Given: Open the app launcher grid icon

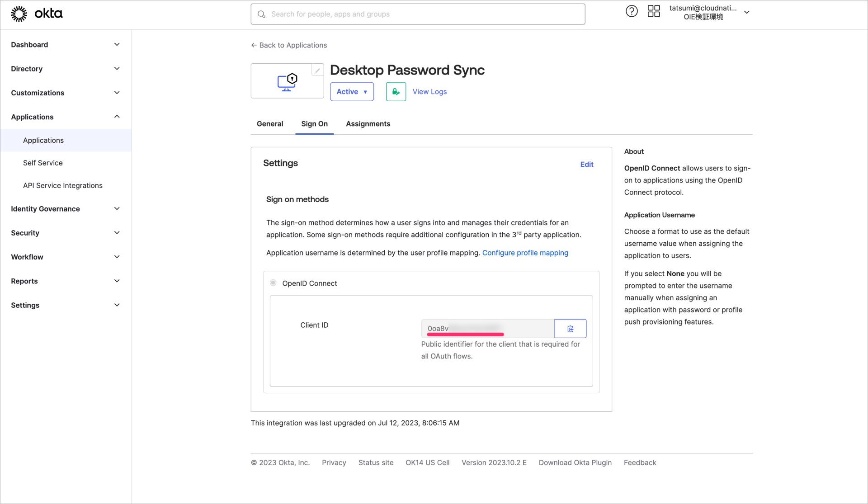Looking at the screenshot, I should click(x=653, y=11).
